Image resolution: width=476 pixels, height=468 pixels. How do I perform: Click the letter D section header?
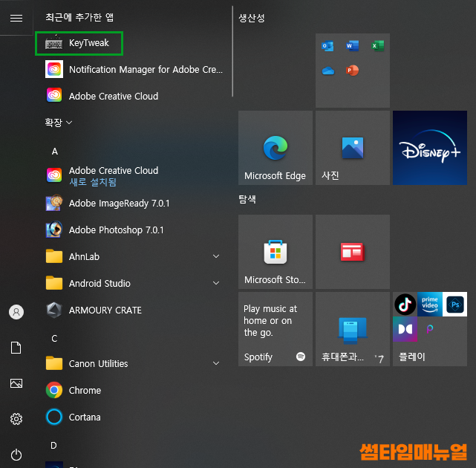click(x=53, y=445)
